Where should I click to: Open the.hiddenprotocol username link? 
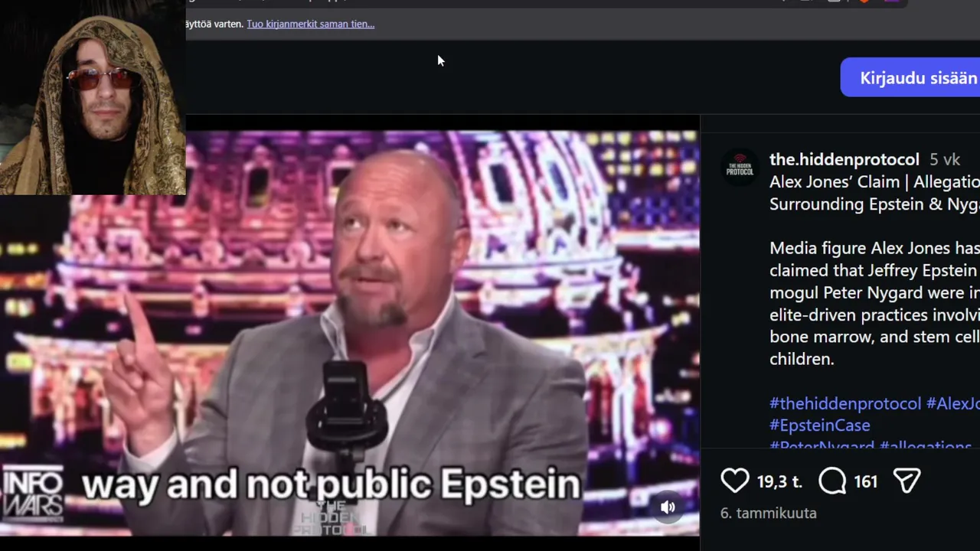point(844,159)
